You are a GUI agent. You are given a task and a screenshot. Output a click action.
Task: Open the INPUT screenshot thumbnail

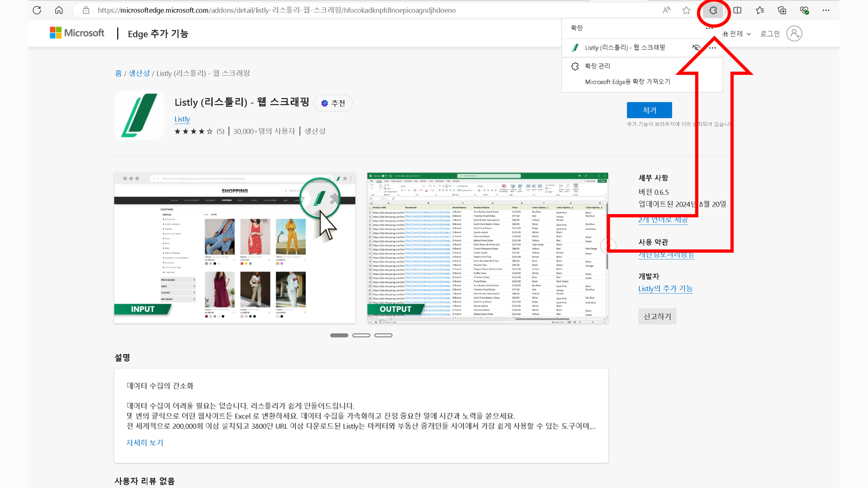[x=235, y=248]
